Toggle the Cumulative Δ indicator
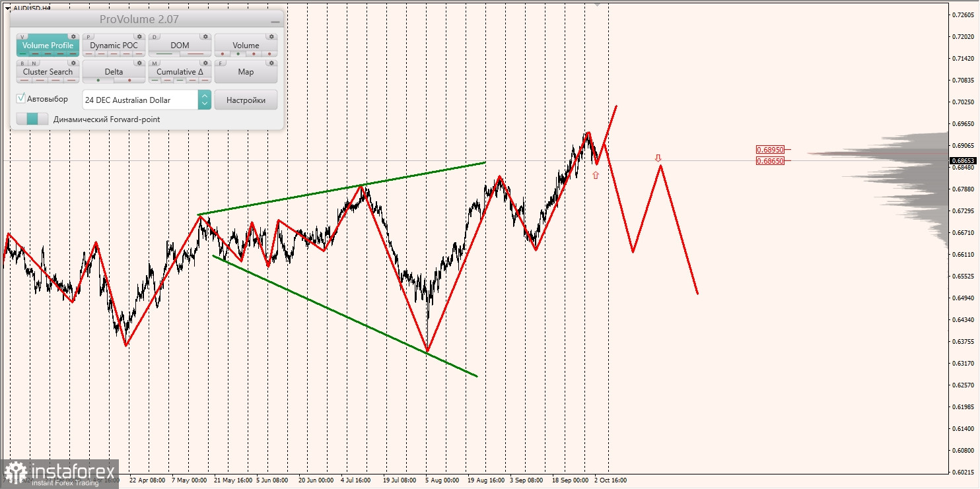 tap(180, 72)
